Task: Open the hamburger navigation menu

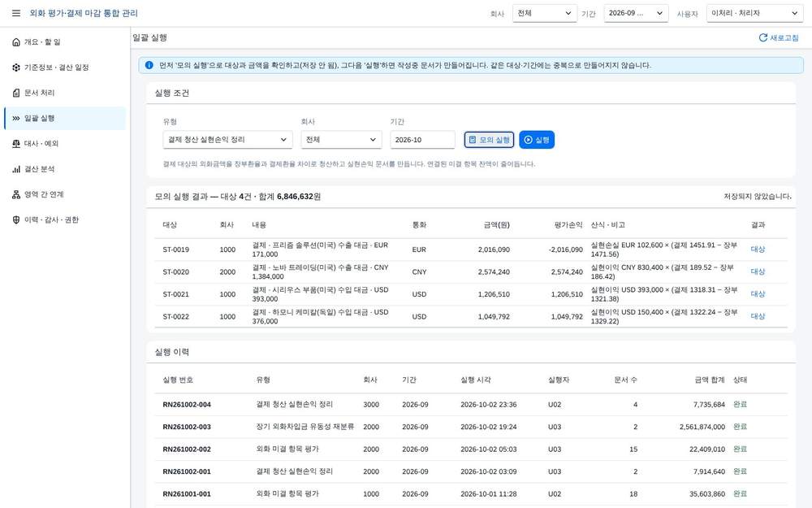Action: [x=16, y=13]
